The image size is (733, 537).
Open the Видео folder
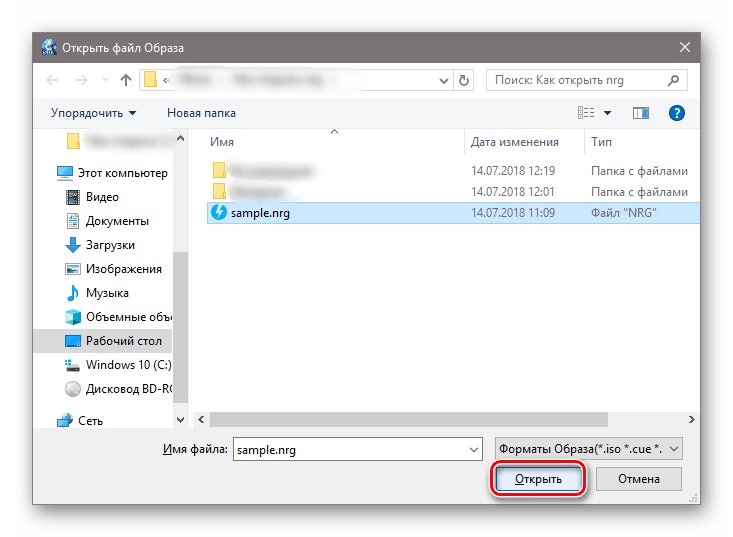tap(92, 197)
